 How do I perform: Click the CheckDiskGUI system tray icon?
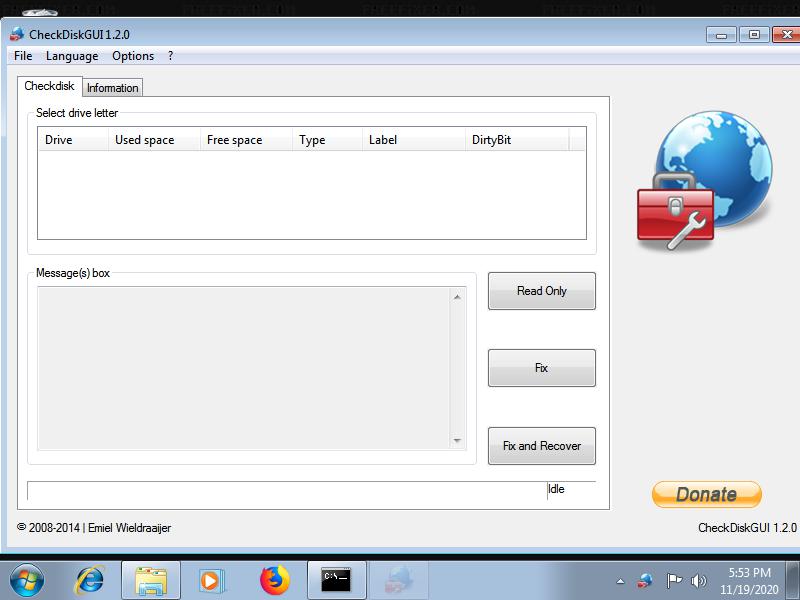645,581
